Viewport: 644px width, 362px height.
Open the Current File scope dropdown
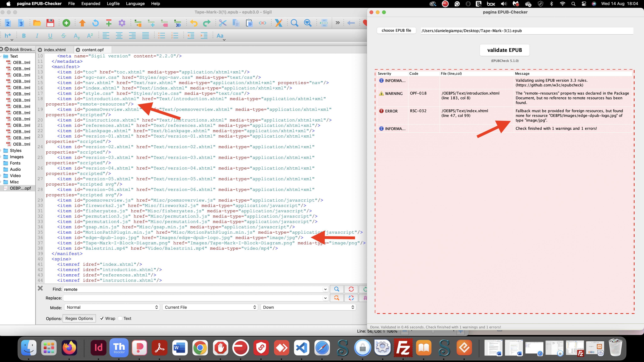210,307
